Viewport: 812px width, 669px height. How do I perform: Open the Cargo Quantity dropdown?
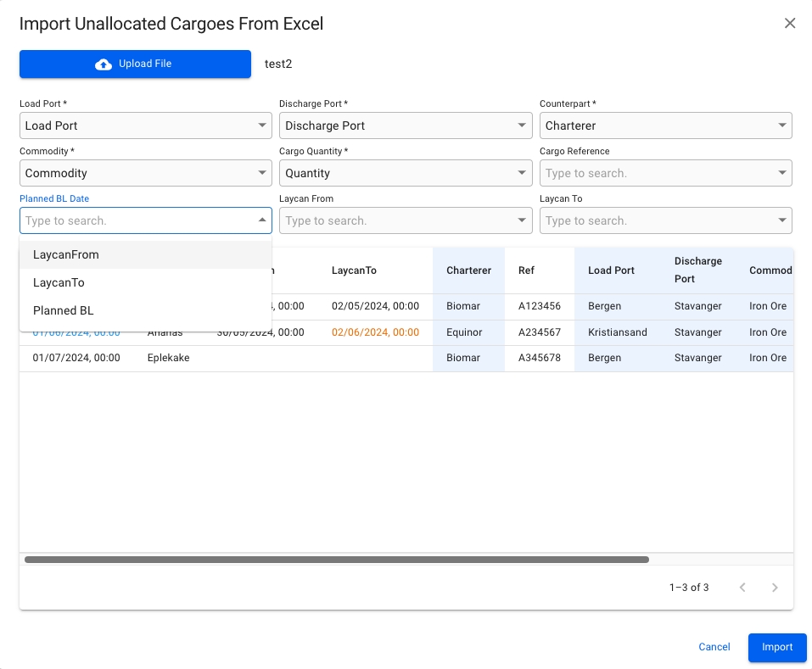(522, 173)
